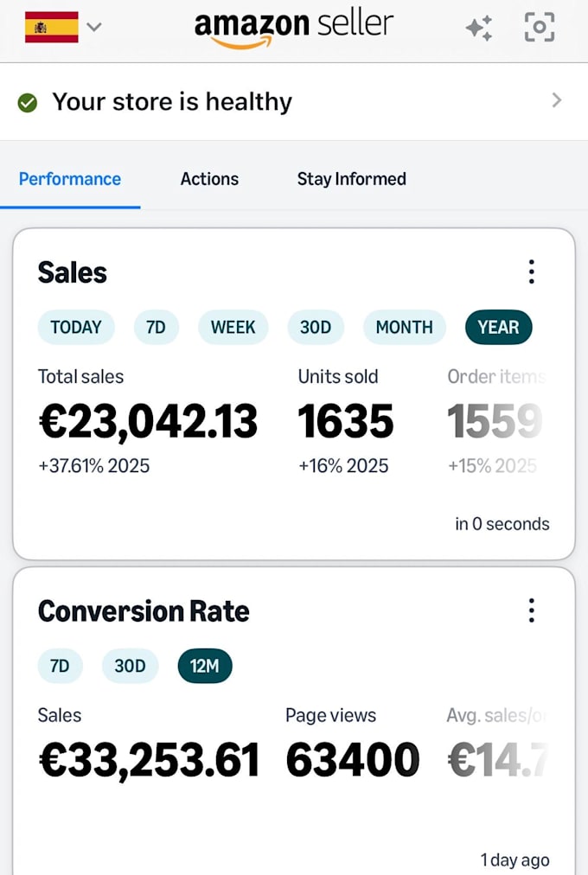Tap the amazon seller logo

(293, 29)
